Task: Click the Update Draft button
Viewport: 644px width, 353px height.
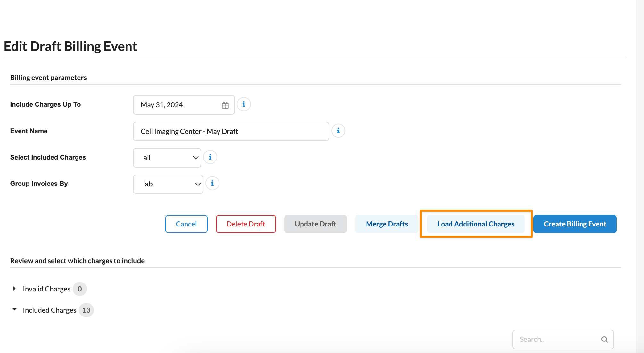Action: pos(315,224)
